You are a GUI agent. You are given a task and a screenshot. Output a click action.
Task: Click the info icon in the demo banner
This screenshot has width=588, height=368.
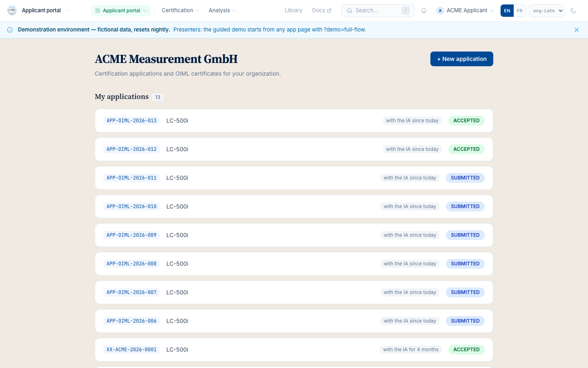coord(10,30)
